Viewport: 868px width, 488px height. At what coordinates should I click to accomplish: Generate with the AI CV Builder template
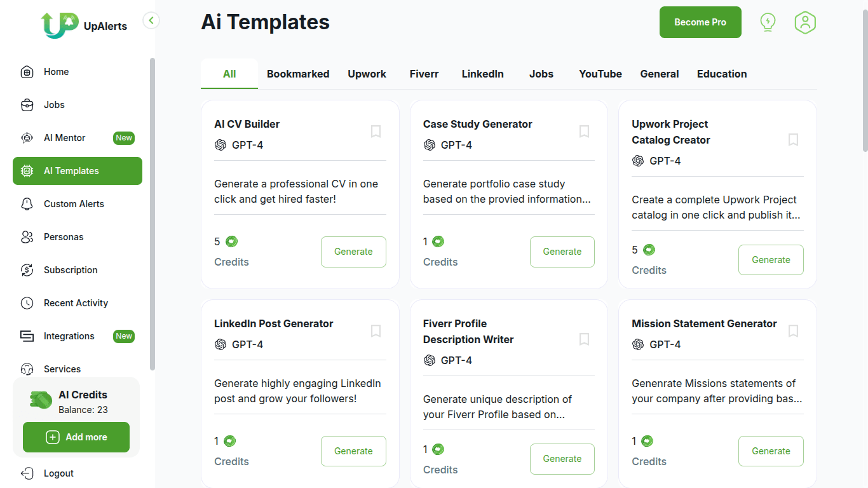point(353,252)
